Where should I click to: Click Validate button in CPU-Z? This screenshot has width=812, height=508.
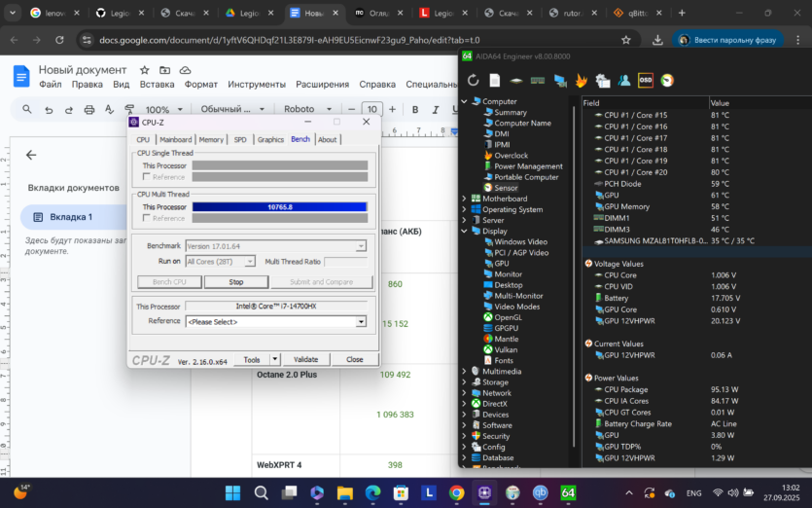(x=305, y=359)
